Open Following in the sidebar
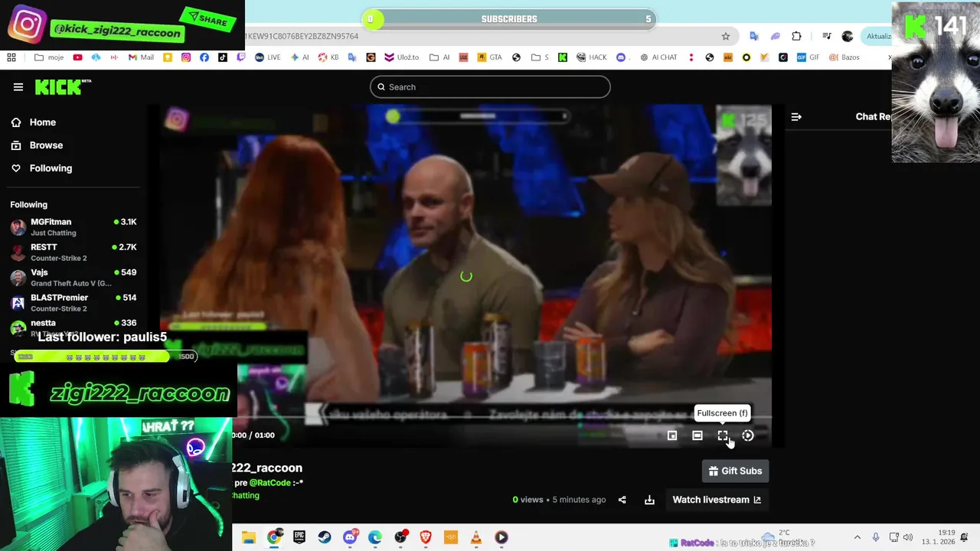The image size is (980, 551). [51, 168]
